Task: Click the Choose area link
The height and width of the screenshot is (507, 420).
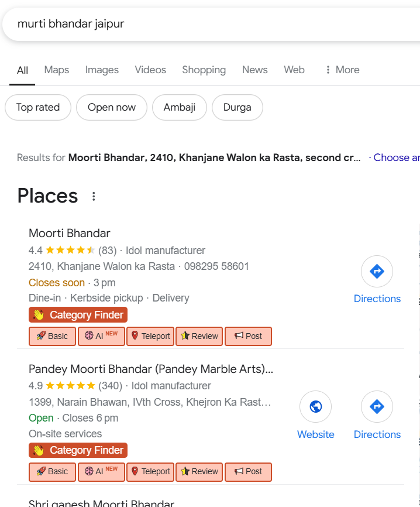Action: click(397, 157)
